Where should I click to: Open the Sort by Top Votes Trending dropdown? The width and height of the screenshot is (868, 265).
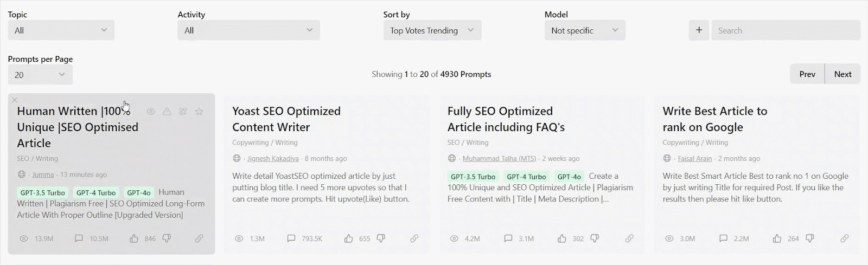click(x=432, y=30)
